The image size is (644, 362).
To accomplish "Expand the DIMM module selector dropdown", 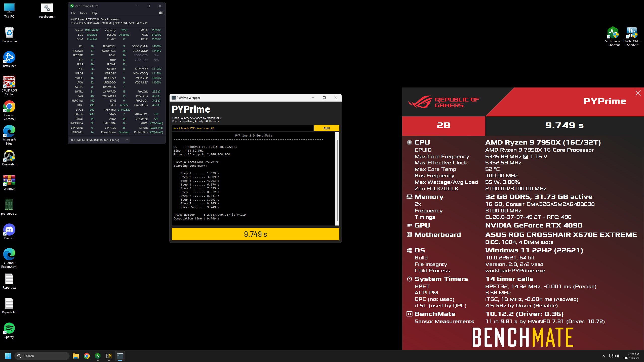I will click(99, 140).
